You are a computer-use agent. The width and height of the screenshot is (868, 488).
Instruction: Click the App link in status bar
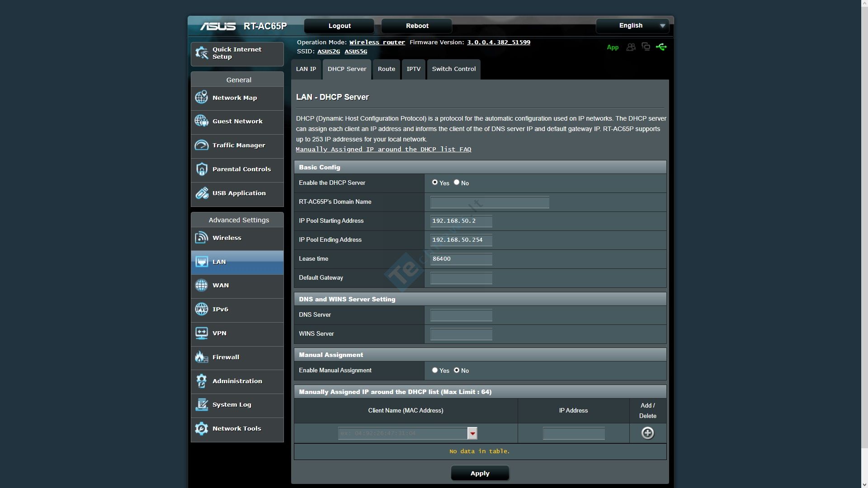(x=613, y=47)
